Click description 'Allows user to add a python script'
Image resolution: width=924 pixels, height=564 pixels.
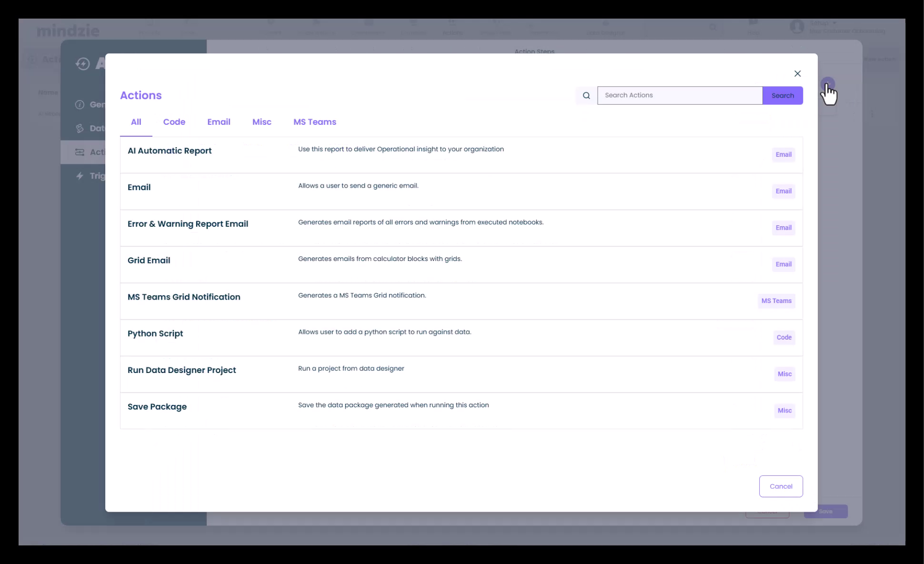pyautogui.click(x=384, y=332)
